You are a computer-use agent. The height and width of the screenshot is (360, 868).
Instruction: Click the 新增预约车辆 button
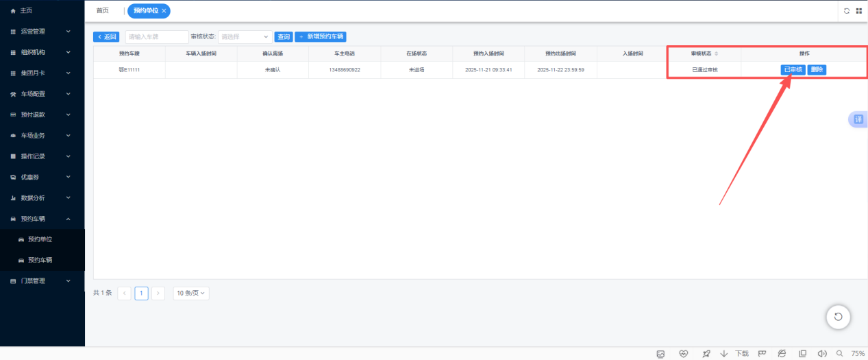321,37
